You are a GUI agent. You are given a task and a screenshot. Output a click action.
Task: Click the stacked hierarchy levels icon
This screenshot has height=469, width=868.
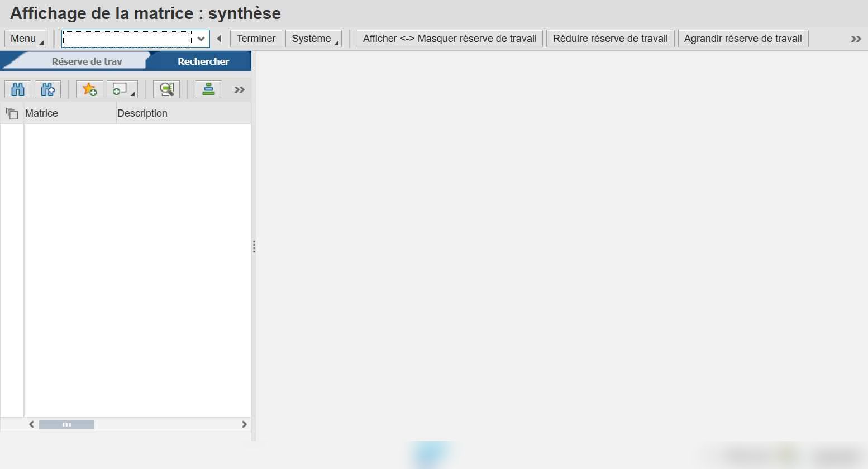pyautogui.click(x=208, y=89)
